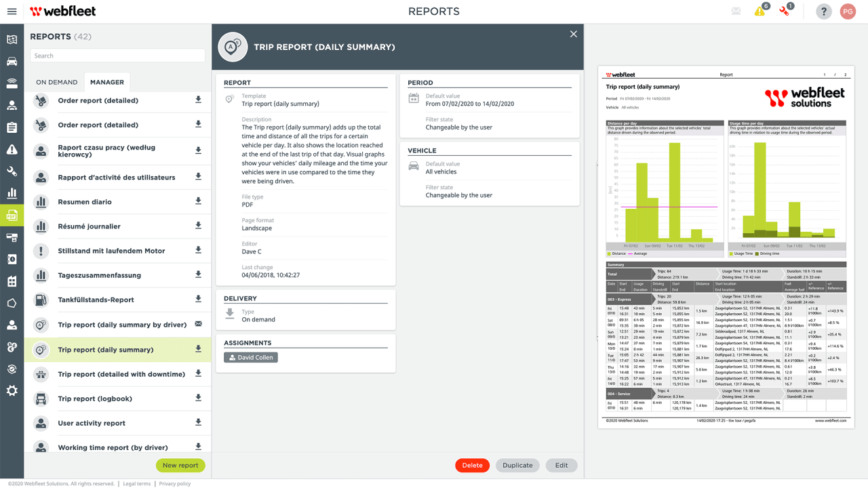The height and width of the screenshot is (488, 868).
Task: Click the reports Search field
Action: (x=117, y=56)
